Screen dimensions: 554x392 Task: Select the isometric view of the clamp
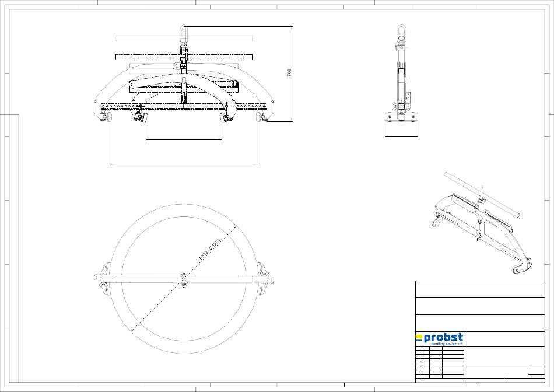click(x=482, y=223)
